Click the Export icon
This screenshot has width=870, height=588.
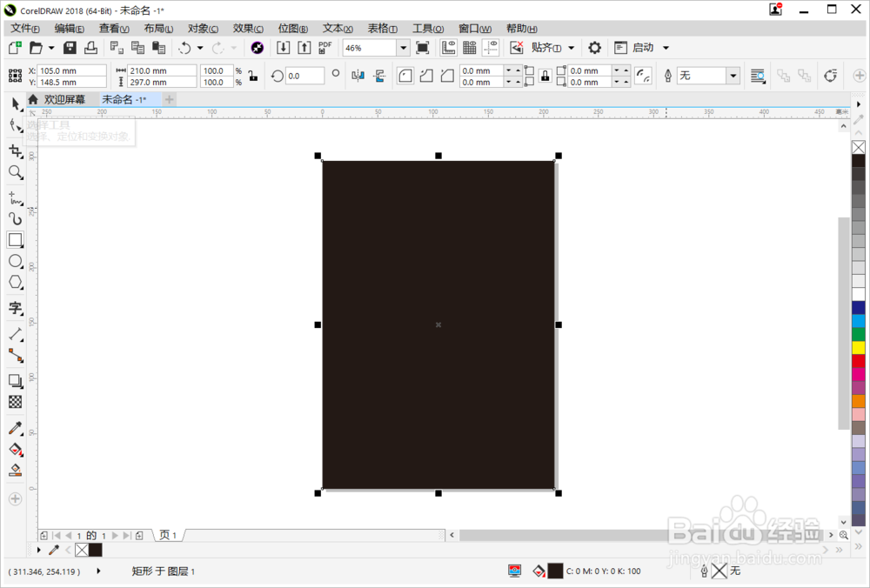click(304, 48)
